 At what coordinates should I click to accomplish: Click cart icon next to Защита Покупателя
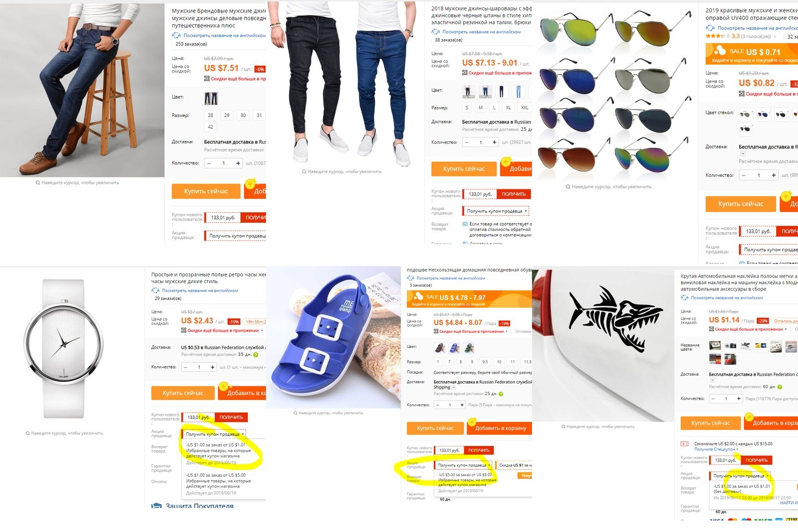[x=156, y=506]
